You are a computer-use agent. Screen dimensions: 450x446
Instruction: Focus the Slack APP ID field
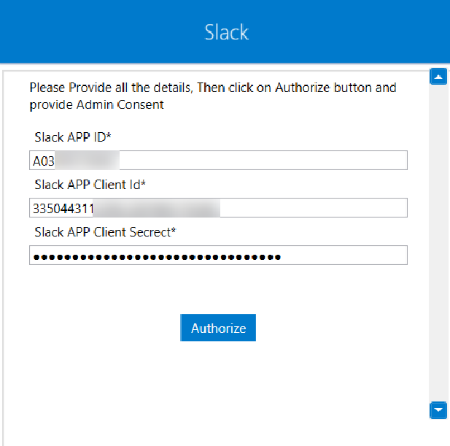click(x=218, y=160)
